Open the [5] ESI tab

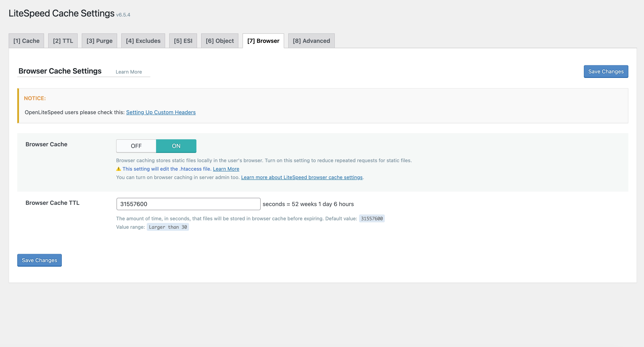click(183, 41)
